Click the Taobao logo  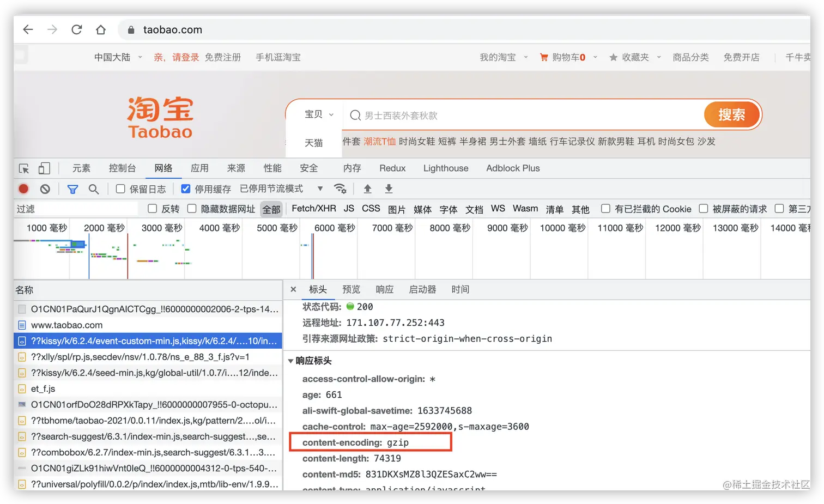(160, 117)
